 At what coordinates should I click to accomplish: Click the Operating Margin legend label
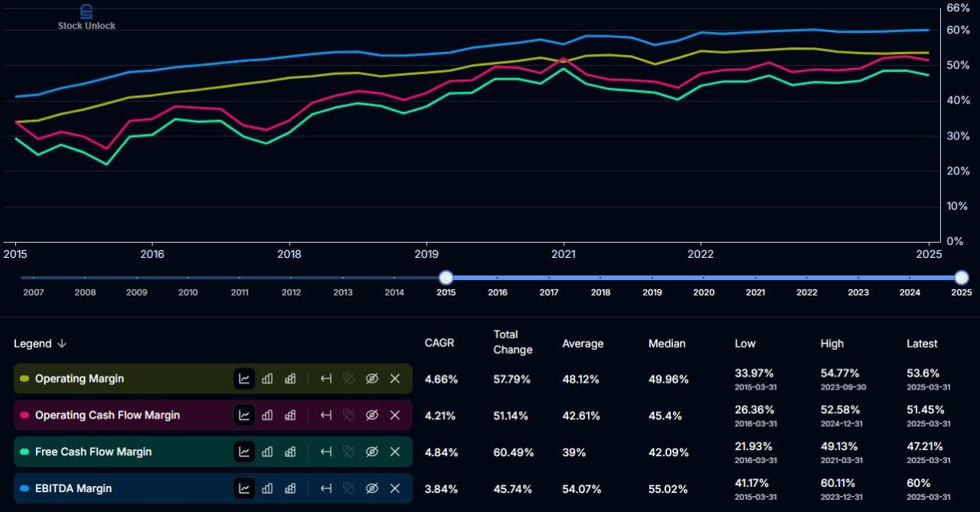(x=80, y=379)
